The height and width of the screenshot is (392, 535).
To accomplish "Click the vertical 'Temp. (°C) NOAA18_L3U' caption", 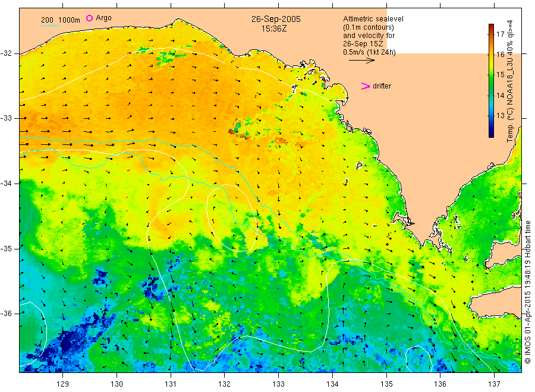I will (510, 81).
